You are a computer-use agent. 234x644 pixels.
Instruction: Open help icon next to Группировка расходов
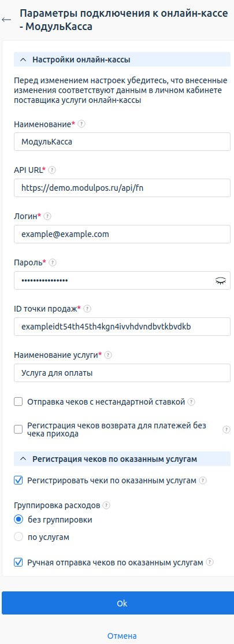click(107, 505)
